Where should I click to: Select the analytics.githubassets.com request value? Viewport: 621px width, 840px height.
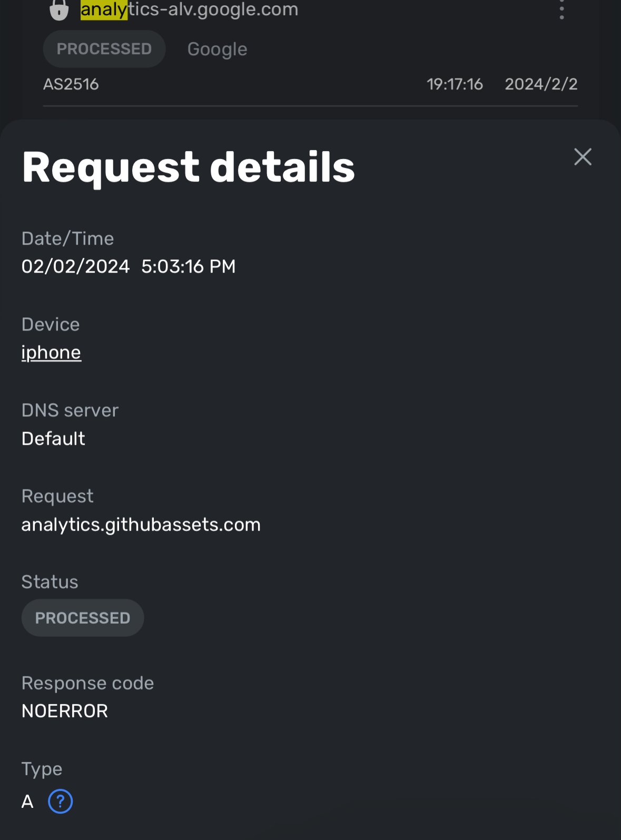(141, 524)
